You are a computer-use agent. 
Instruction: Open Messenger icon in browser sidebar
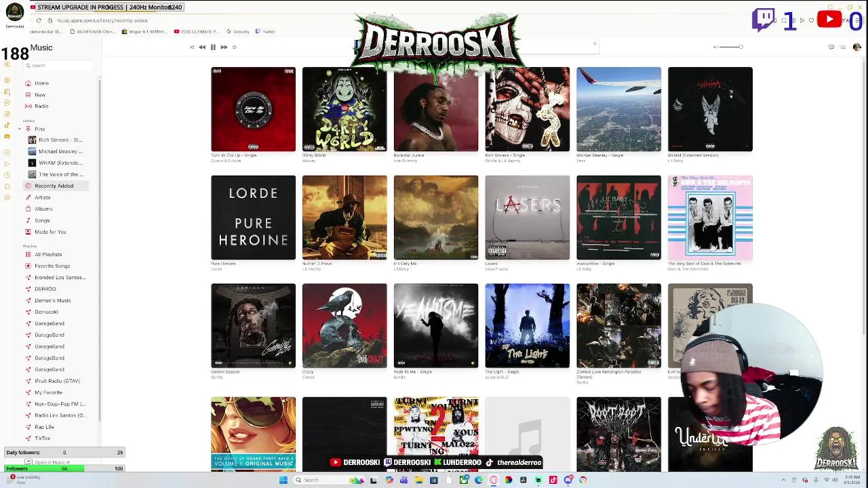coord(7,102)
